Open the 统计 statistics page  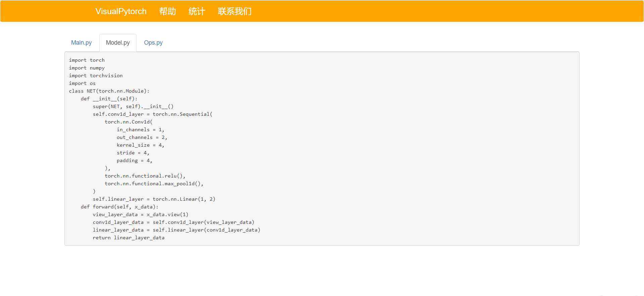197,11
